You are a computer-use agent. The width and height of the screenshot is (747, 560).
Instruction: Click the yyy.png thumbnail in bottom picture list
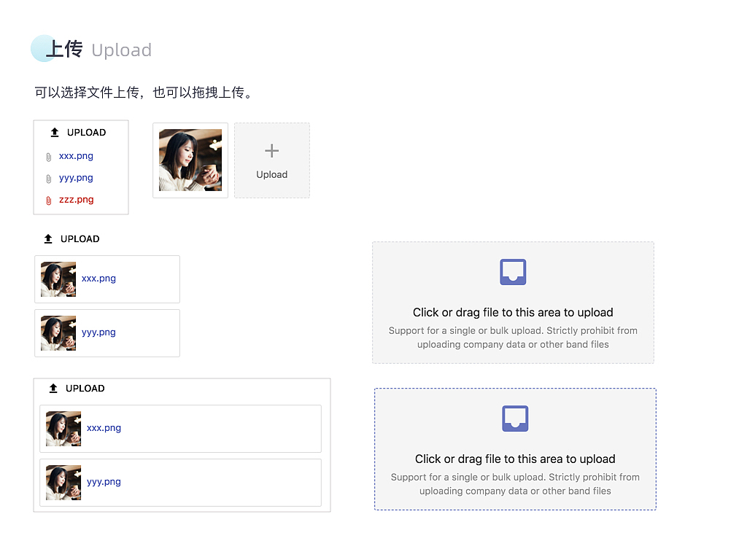click(x=63, y=482)
